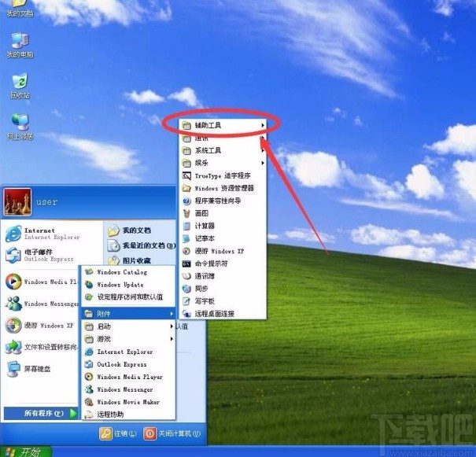Launch Windows Movie Maker
Image resolution: width=476 pixels, height=457 pixels.
(x=128, y=402)
